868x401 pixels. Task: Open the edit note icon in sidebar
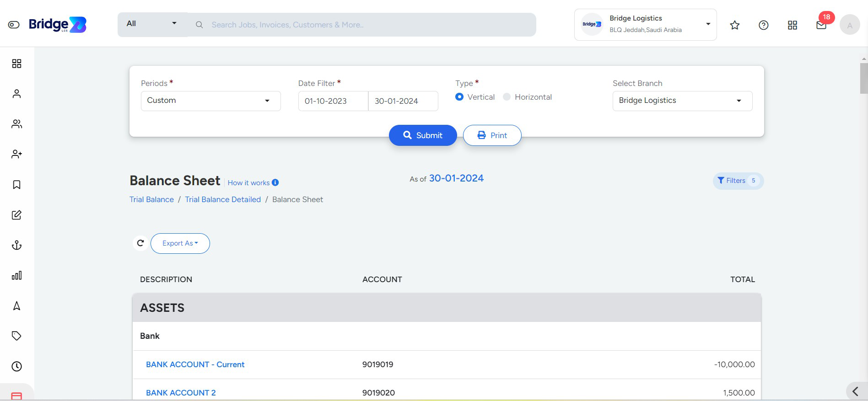[16, 215]
